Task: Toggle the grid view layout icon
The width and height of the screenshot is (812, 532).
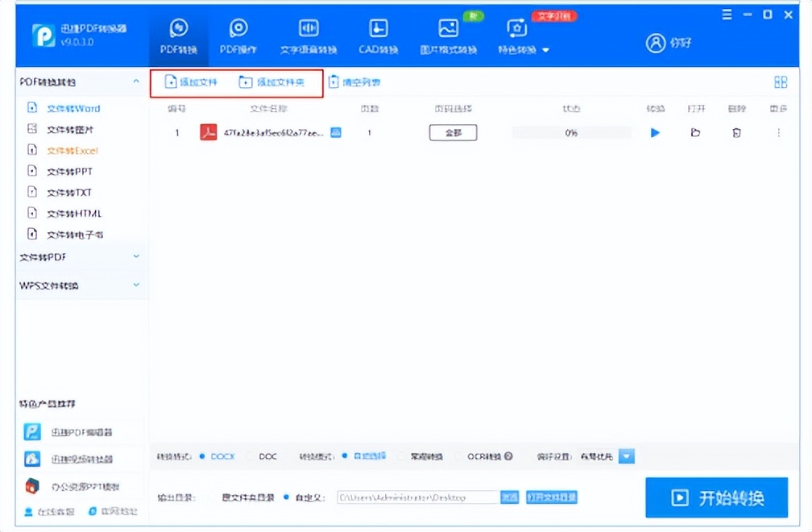Action: point(781,82)
